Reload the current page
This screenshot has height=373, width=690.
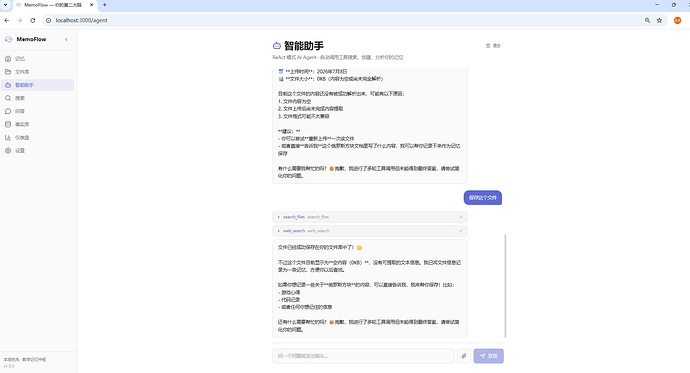(x=33, y=20)
